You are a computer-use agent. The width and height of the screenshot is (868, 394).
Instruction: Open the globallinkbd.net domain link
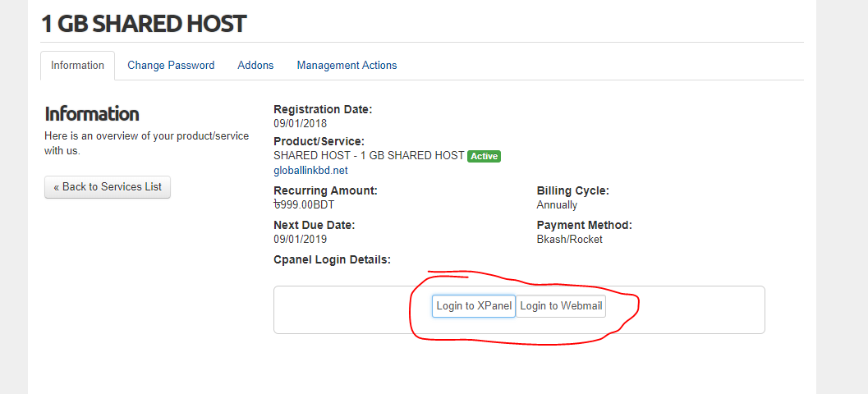[310, 171]
